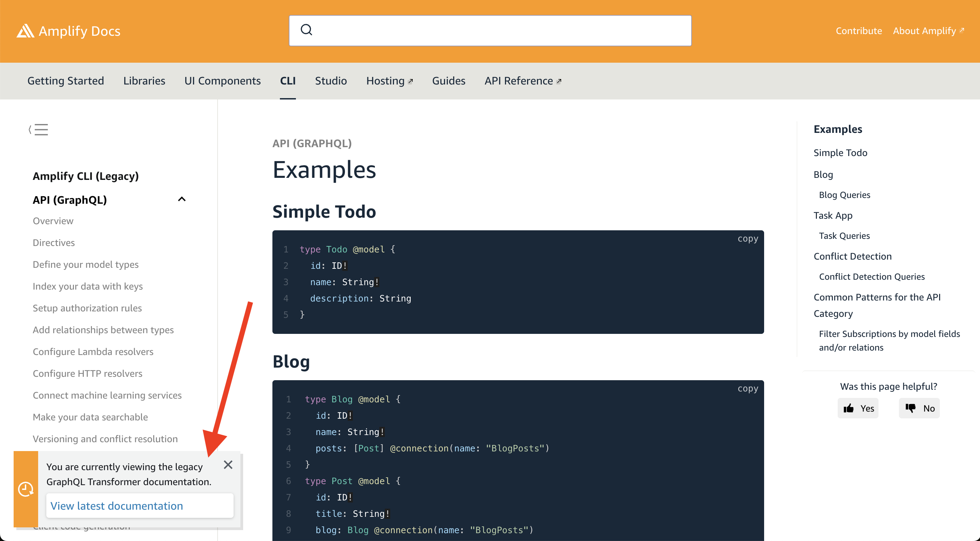Click the external link arrow next to Hosting
The height and width of the screenshot is (541, 980).
pyautogui.click(x=411, y=80)
